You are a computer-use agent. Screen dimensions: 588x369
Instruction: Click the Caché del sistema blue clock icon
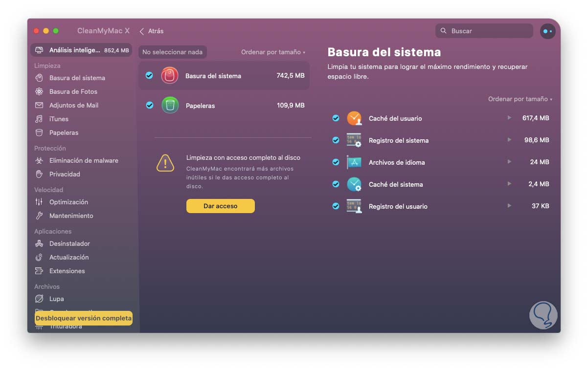click(354, 184)
